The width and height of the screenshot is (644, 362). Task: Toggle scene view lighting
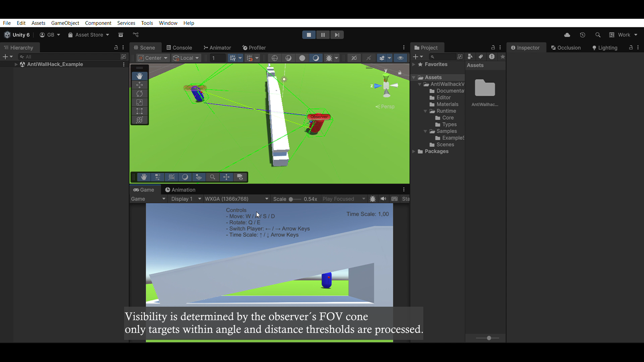316,58
